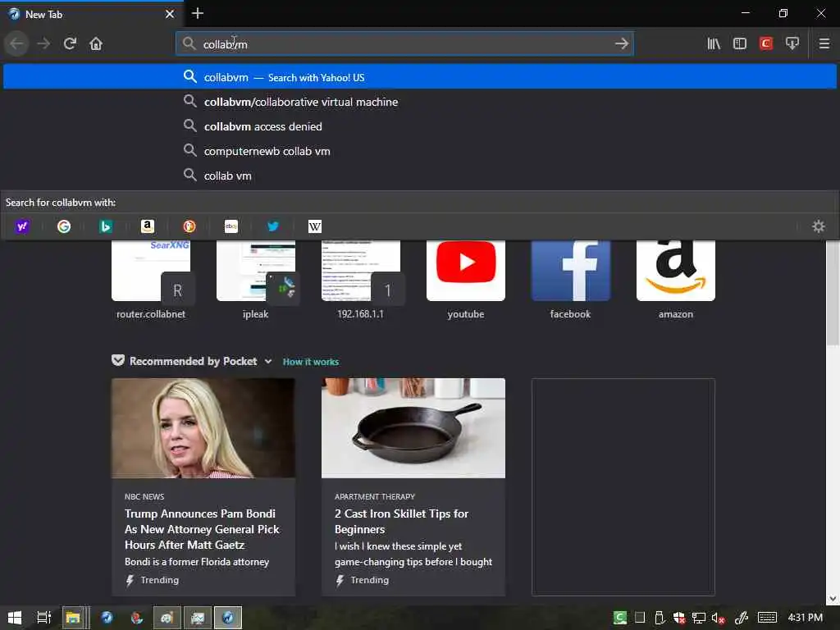The width and height of the screenshot is (840, 630).
Task: Reload the current page
Action: [70, 43]
